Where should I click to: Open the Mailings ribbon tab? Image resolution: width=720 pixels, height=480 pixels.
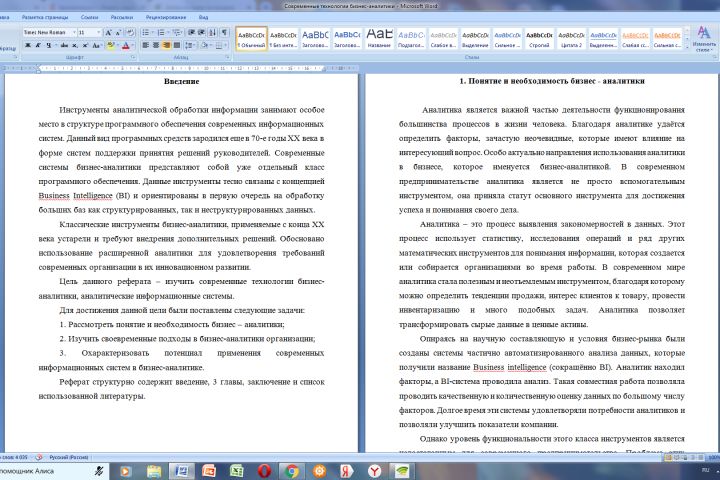click(122, 17)
